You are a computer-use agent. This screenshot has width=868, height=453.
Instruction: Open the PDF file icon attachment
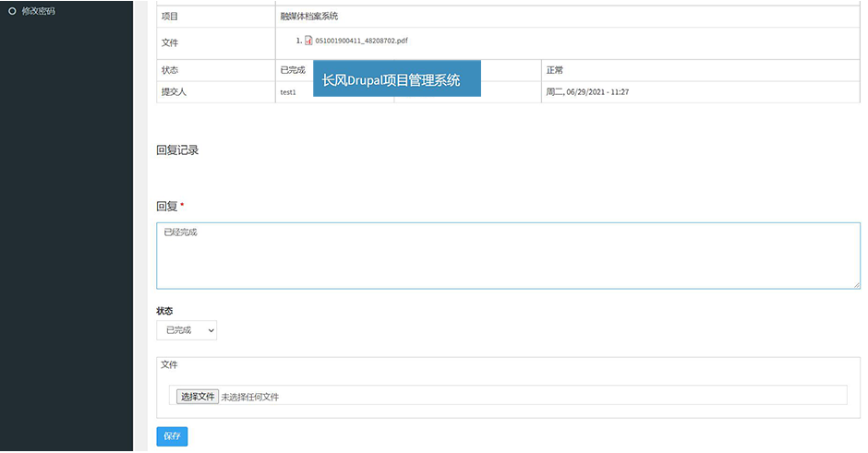coord(308,41)
